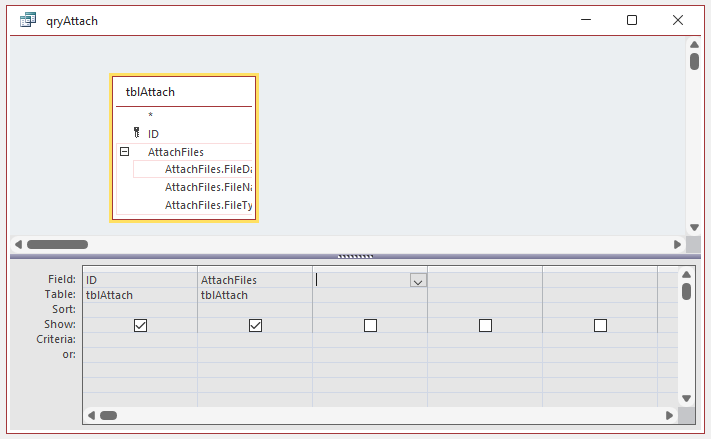Click Table cell under ID column
The height and width of the screenshot is (439, 711).
coord(140,295)
